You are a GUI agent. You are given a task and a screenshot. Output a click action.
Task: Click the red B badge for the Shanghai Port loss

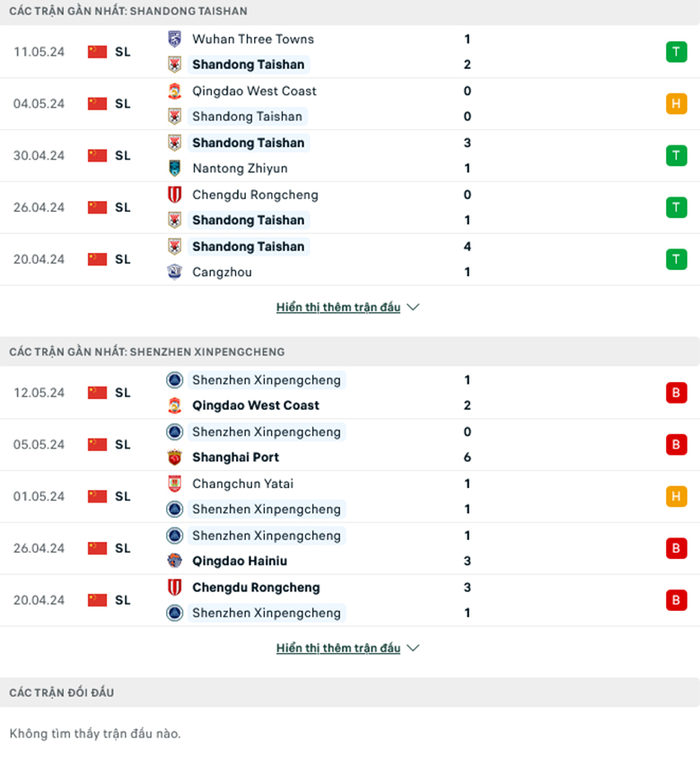tap(676, 444)
